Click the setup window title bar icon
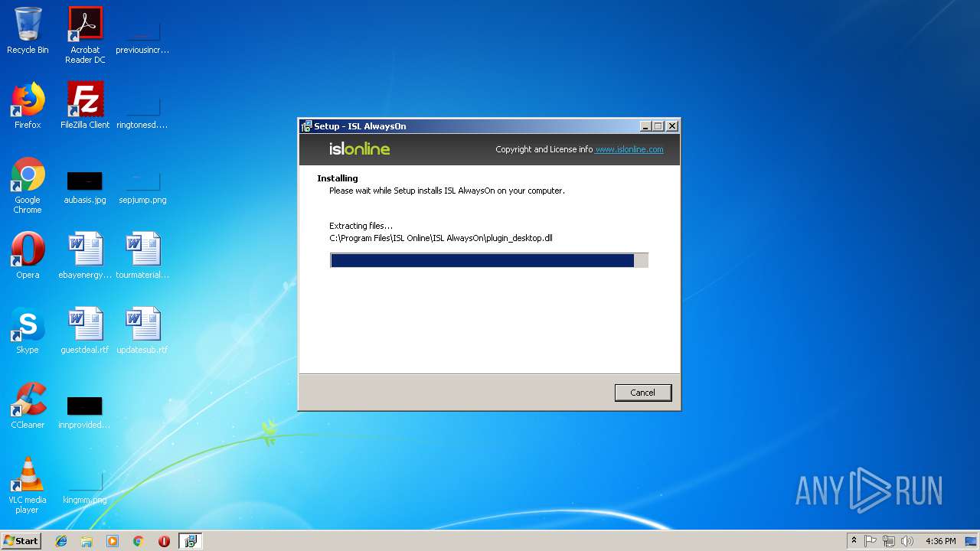This screenshot has height=551, width=980. click(x=306, y=126)
